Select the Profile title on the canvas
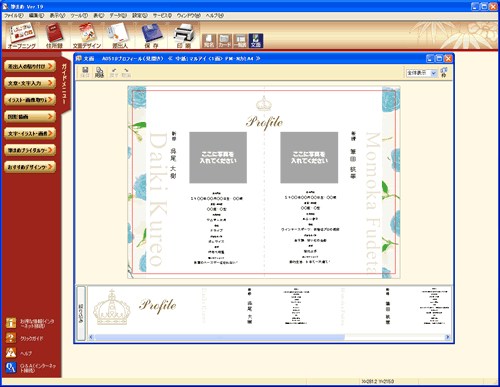 click(264, 122)
